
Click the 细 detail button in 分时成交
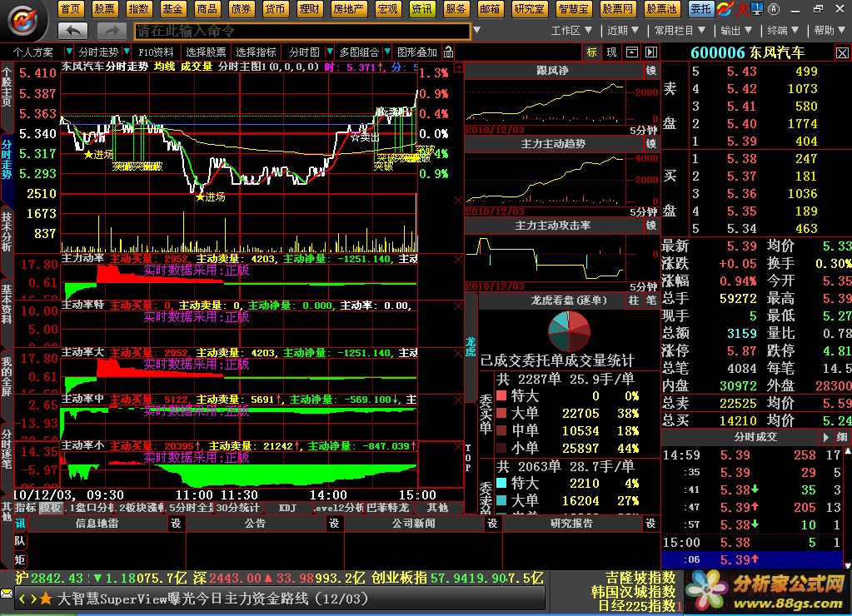(x=842, y=437)
